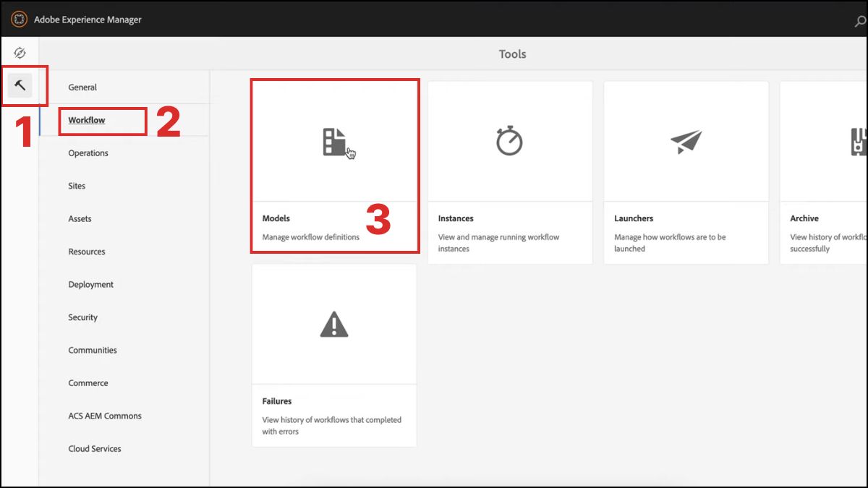Click the Launchers paper plane icon

686,142
